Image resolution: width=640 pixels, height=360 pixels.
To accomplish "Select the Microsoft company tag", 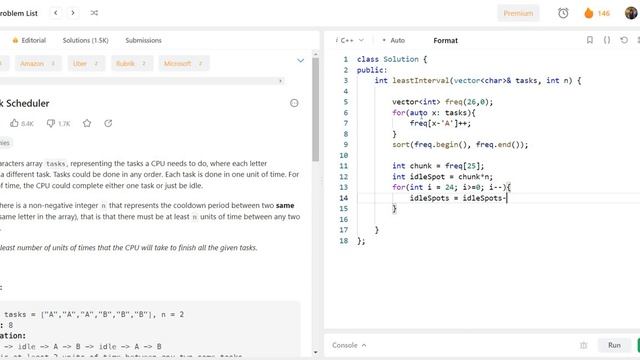I will 184,64.
